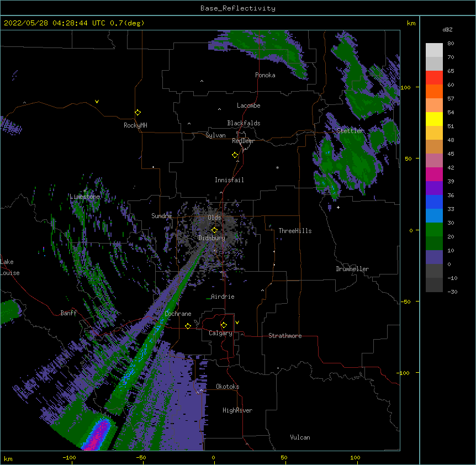Click the Drumheller city label
Screen dimensions: 476x465
(352, 269)
